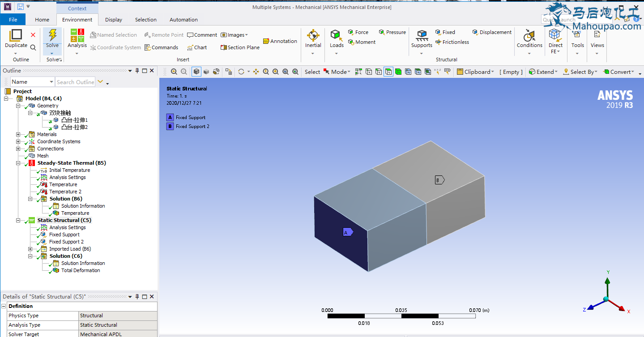Open the File menu
Viewport: 644px width, 337px height.
pos(13,20)
